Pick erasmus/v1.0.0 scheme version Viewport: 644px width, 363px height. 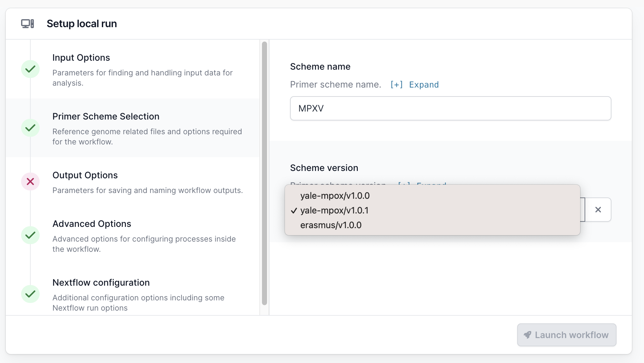coord(331,225)
